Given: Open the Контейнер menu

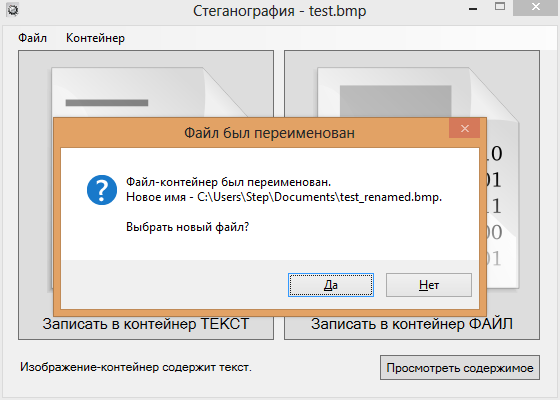Looking at the screenshot, I should (x=95, y=38).
